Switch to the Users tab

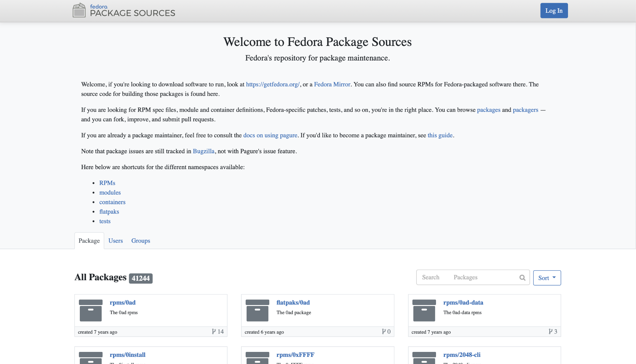click(116, 241)
